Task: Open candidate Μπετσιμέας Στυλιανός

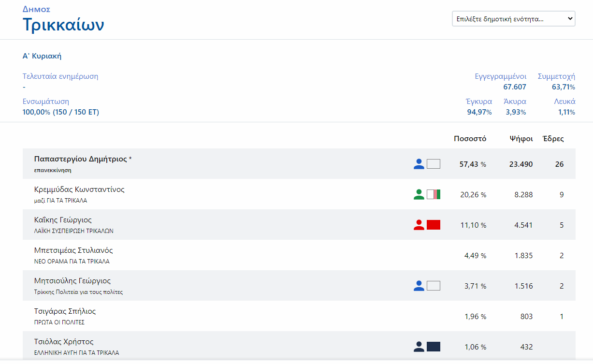Action: pyautogui.click(x=73, y=250)
